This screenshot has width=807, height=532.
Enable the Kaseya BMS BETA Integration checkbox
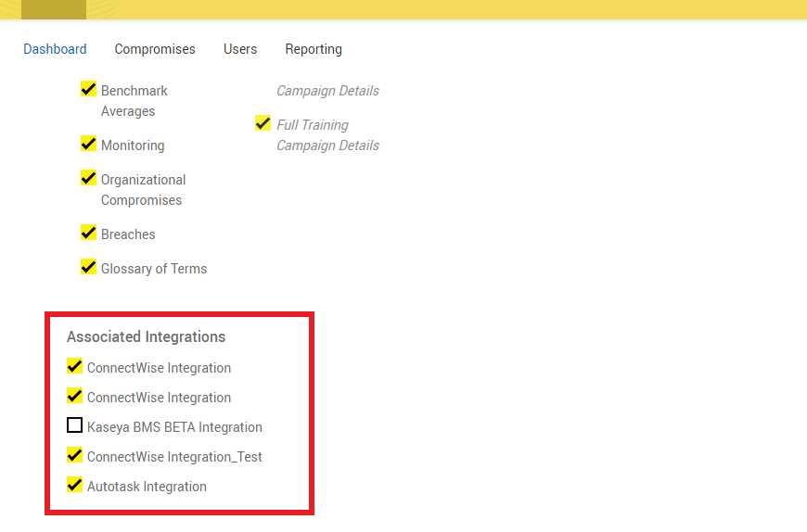coord(75,426)
